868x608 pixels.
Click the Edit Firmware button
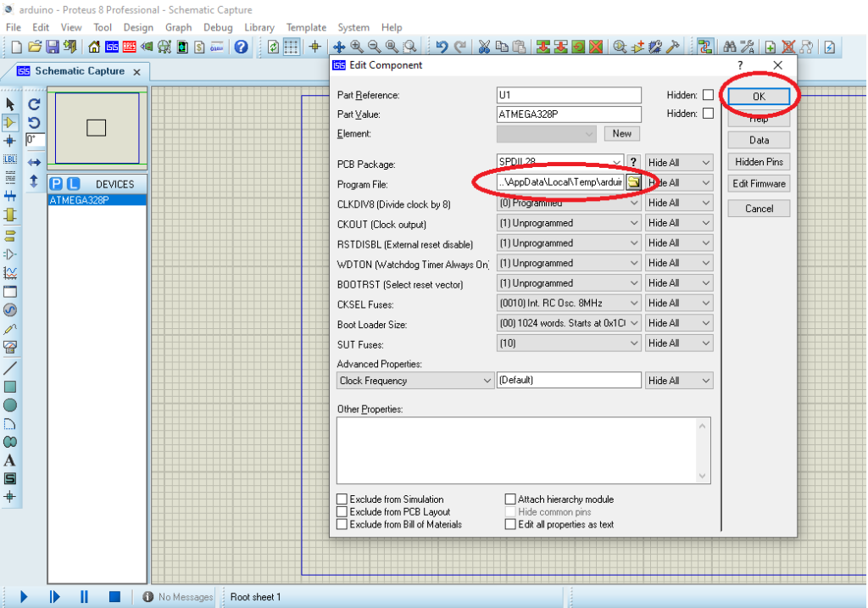click(759, 183)
